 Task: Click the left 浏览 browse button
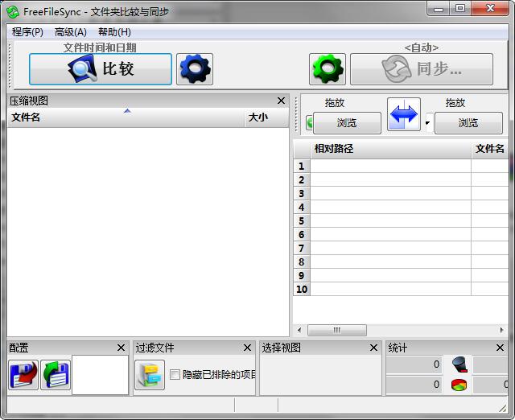pos(347,123)
